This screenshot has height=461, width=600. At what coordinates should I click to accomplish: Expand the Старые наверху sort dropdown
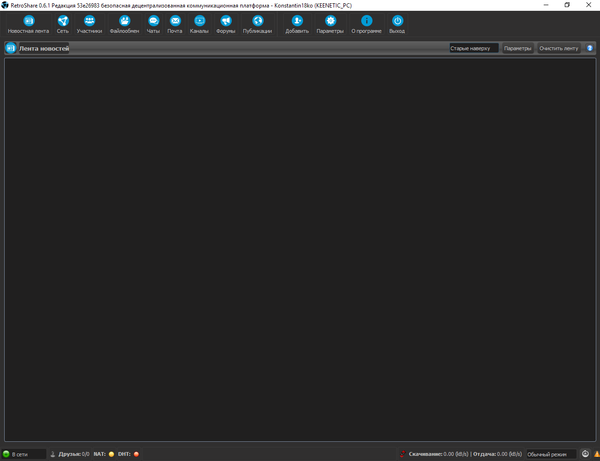(x=473, y=48)
